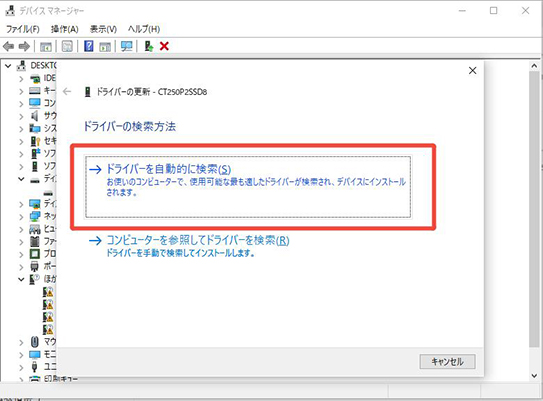Click the vertical scrollbar down arrow
Image resolution: width=543 pixels, height=401 pixels.
[x=534, y=376]
